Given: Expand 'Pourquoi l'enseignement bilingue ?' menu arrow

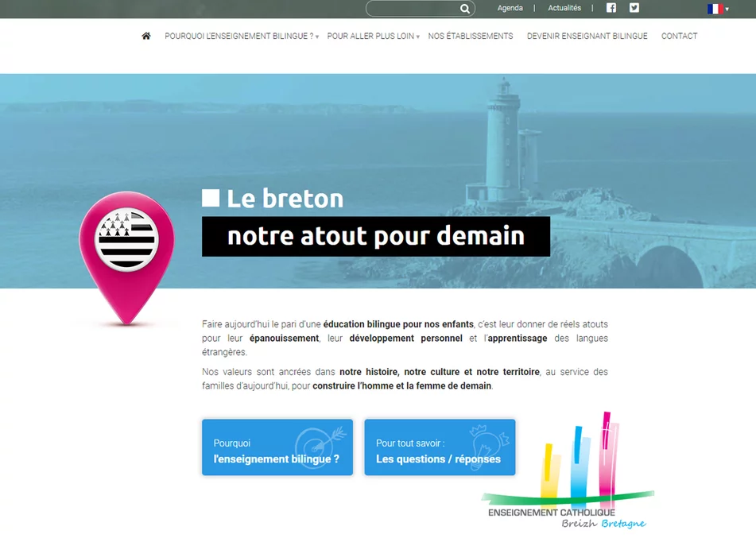Looking at the screenshot, I should (x=317, y=37).
